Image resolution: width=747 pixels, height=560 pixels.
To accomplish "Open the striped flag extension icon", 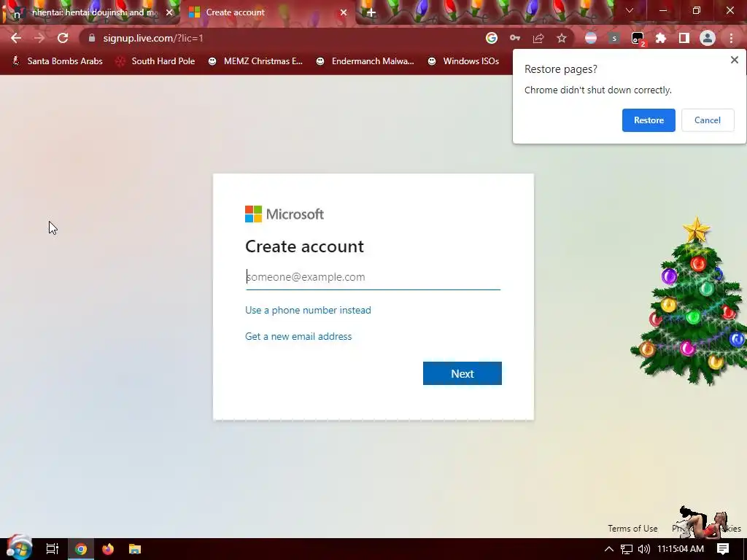I will (x=591, y=38).
